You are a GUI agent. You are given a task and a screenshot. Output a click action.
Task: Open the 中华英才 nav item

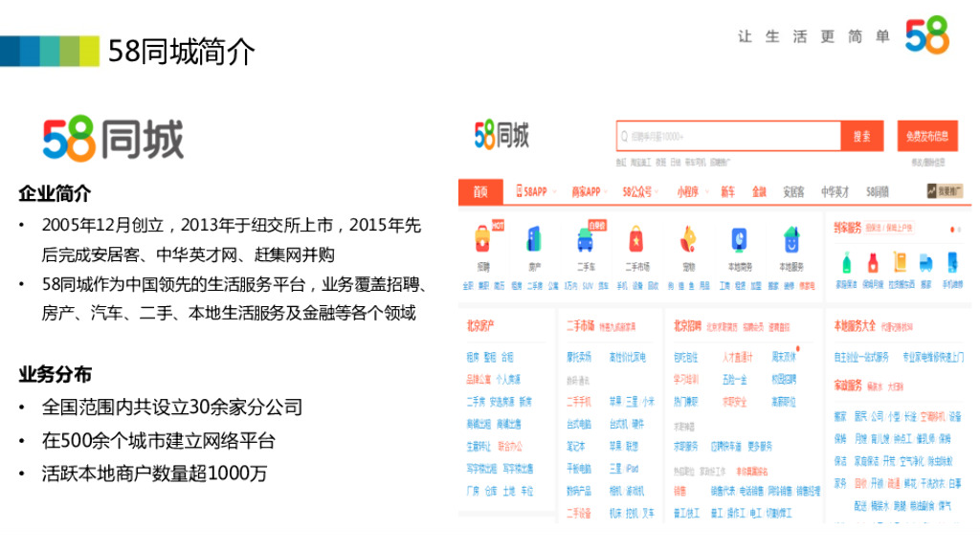pos(835,191)
